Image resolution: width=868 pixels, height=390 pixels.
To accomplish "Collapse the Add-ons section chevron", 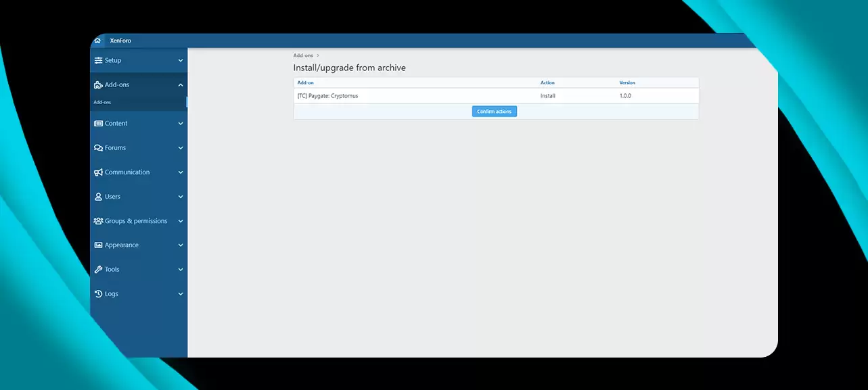I will 181,85.
